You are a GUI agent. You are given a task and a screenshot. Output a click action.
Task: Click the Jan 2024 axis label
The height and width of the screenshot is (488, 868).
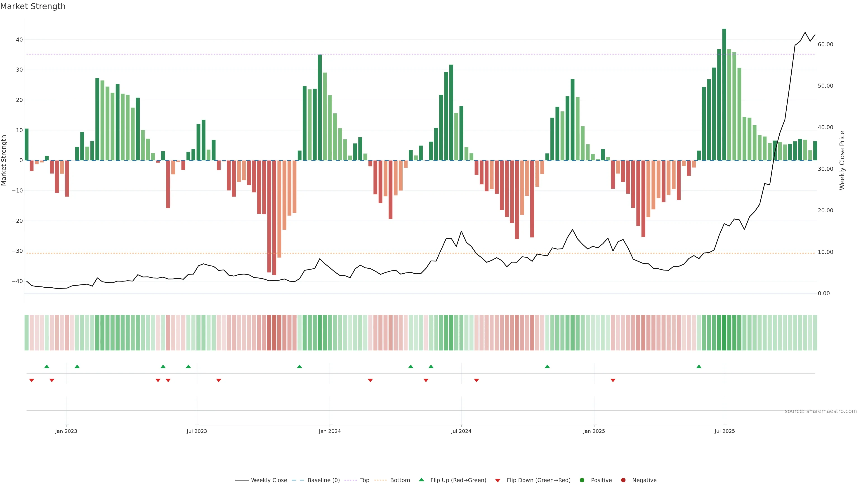pos(330,431)
